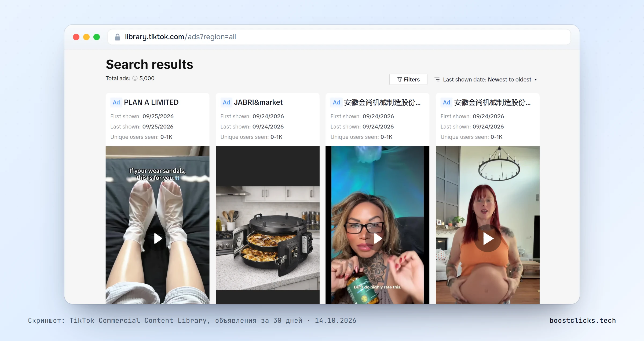Click the total ads count 5,000

[147, 78]
